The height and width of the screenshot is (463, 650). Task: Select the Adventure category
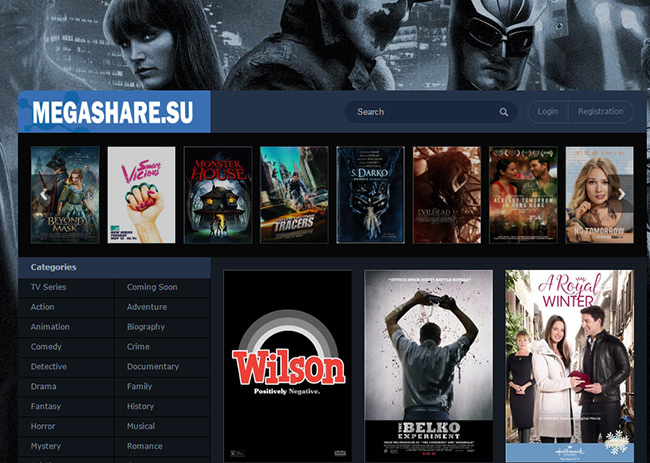tap(162, 307)
